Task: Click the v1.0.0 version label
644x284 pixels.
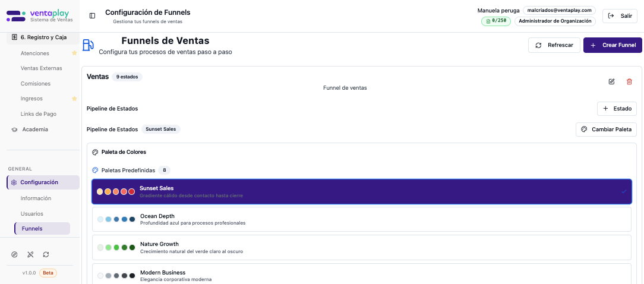Action: click(x=29, y=273)
